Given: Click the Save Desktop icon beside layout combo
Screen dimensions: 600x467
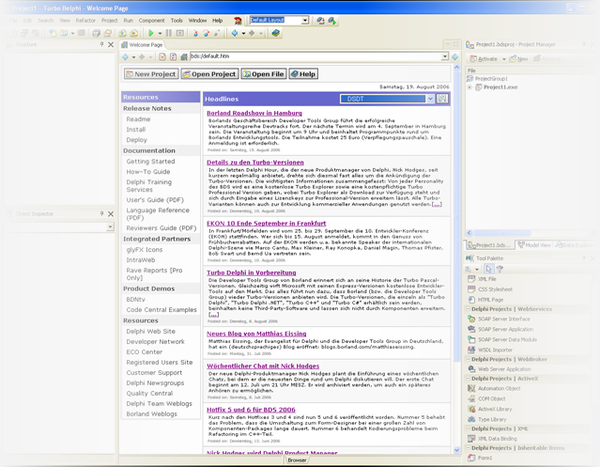Looking at the screenshot, I should click(x=321, y=20).
